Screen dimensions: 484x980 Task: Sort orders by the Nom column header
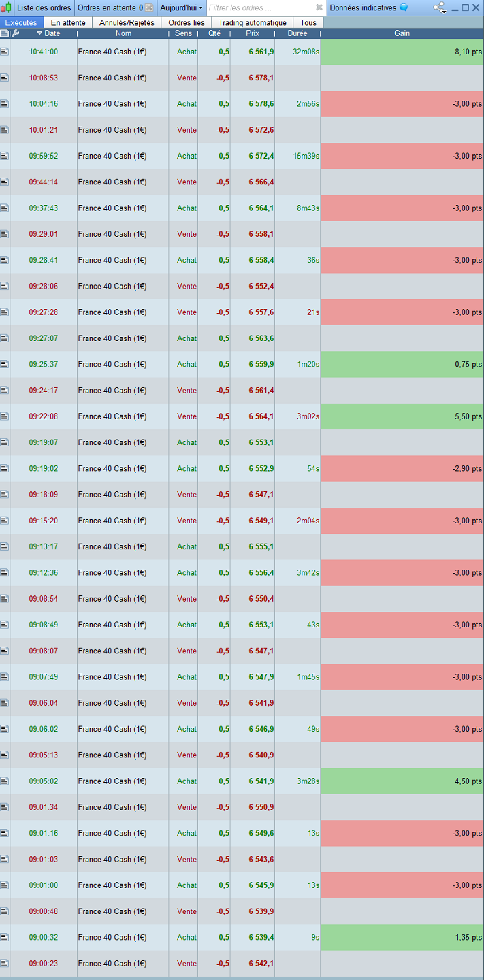[123, 33]
